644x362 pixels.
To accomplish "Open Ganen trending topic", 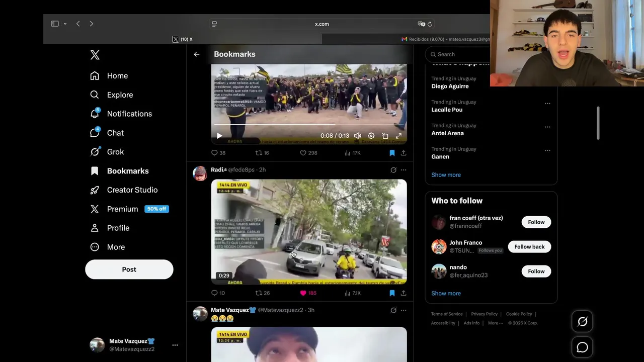I will (440, 157).
